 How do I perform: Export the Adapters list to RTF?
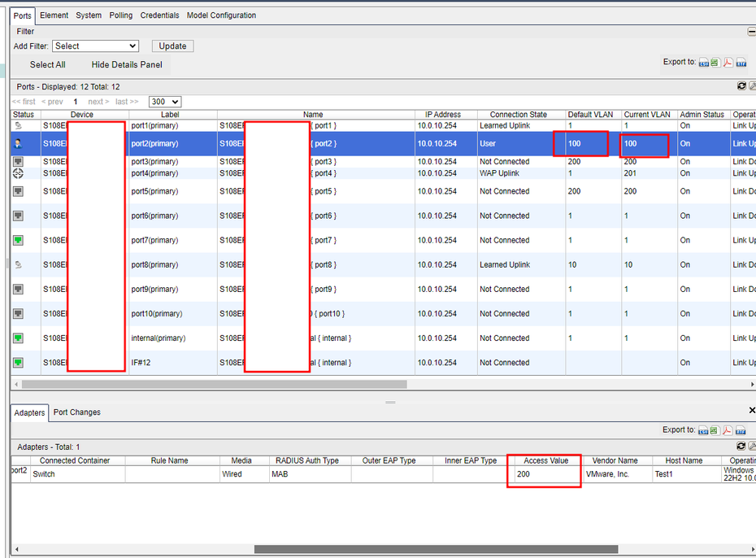[741, 430]
